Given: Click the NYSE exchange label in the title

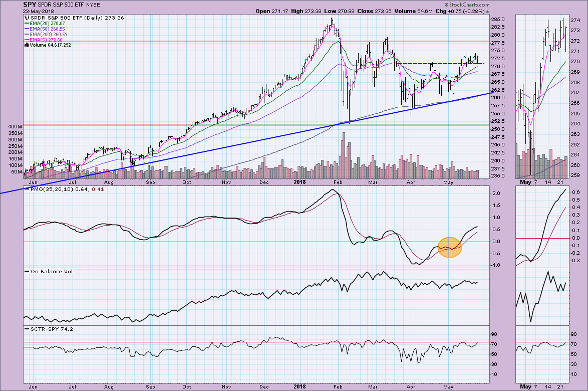Looking at the screenshot, I should (x=93, y=5).
